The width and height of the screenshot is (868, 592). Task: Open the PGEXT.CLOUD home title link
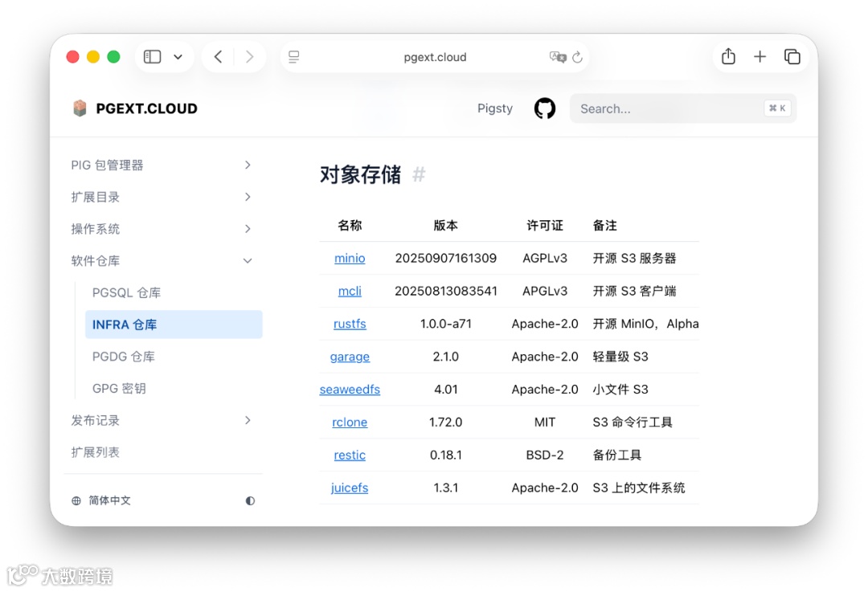pyautogui.click(x=147, y=108)
